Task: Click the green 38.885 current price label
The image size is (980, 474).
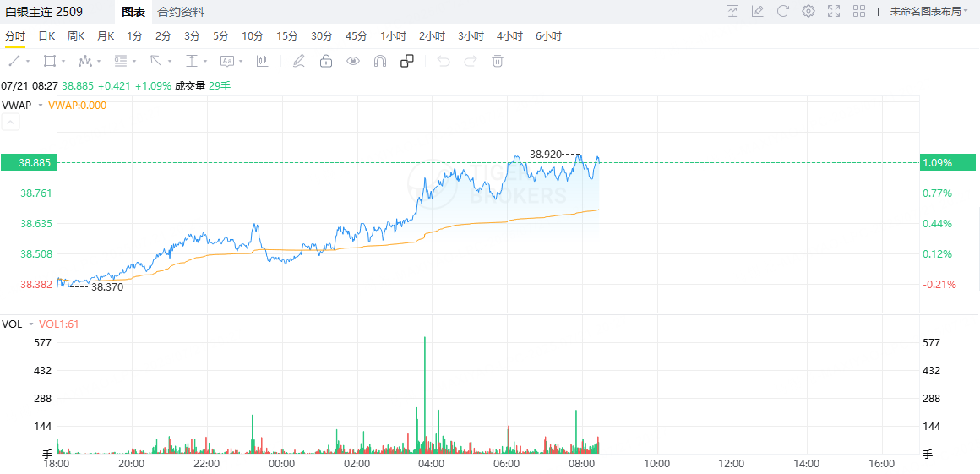Action: pyautogui.click(x=28, y=162)
